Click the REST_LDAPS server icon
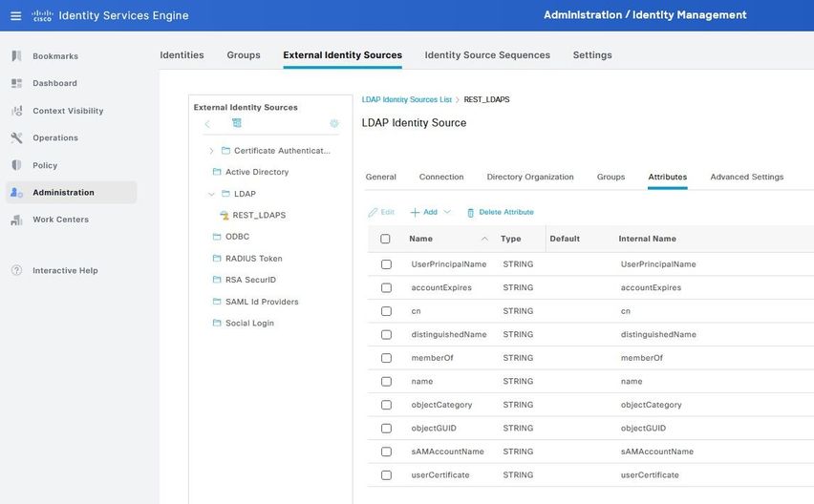The width and height of the screenshot is (814, 504). point(225,215)
